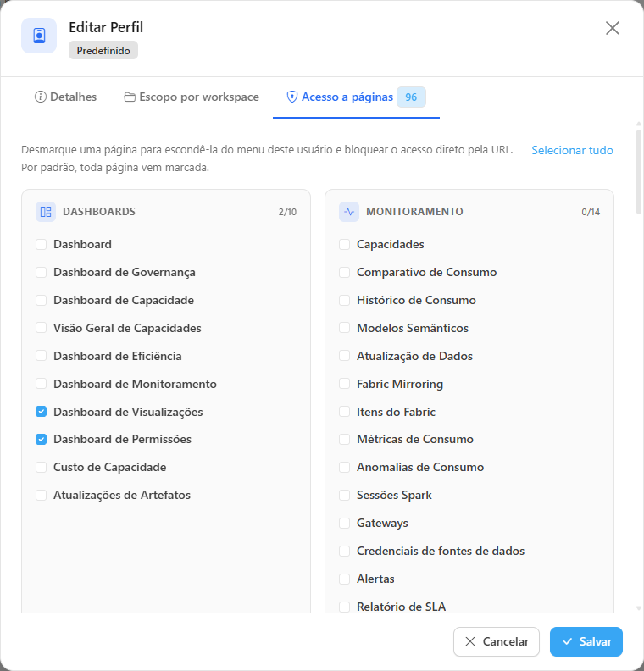
Task: Click the 0/14 monitoramento counter
Action: tap(591, 212)
